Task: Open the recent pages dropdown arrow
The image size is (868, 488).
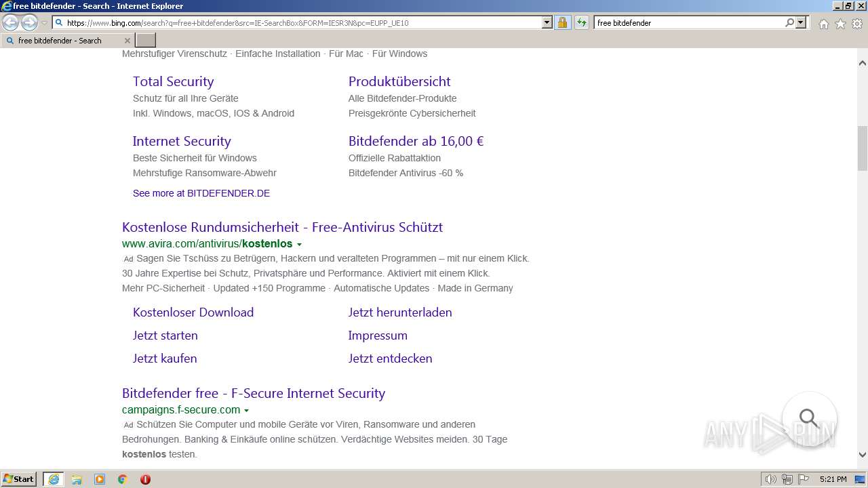Action: (x=44, y=23)
